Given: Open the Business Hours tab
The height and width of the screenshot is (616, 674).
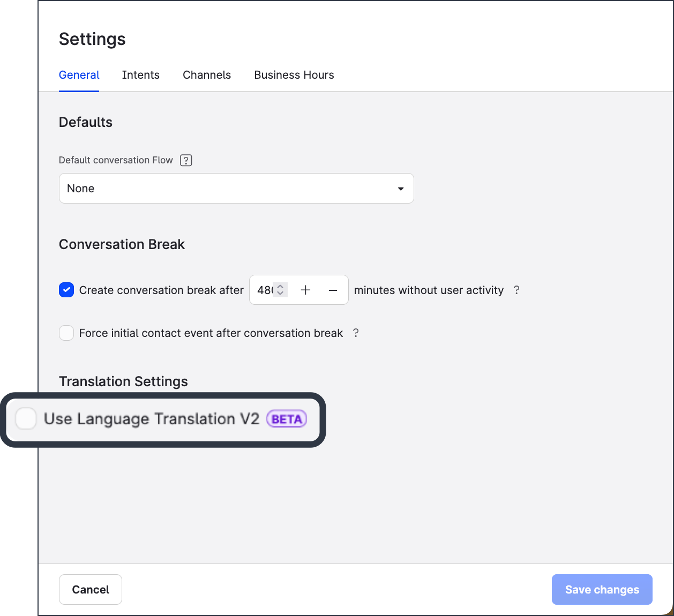Looking at the screenshot, I should pos(294,75).
